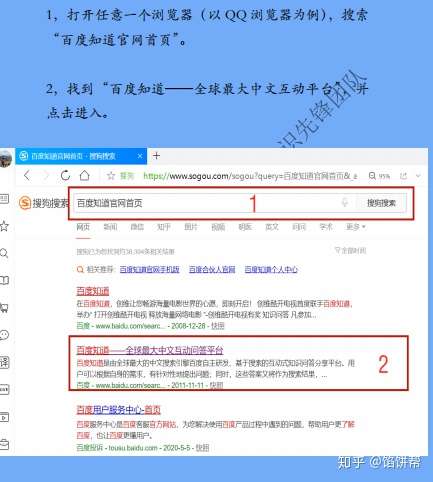
Task: Open the sidebar 译 translate icon
Action: (4, 362)
